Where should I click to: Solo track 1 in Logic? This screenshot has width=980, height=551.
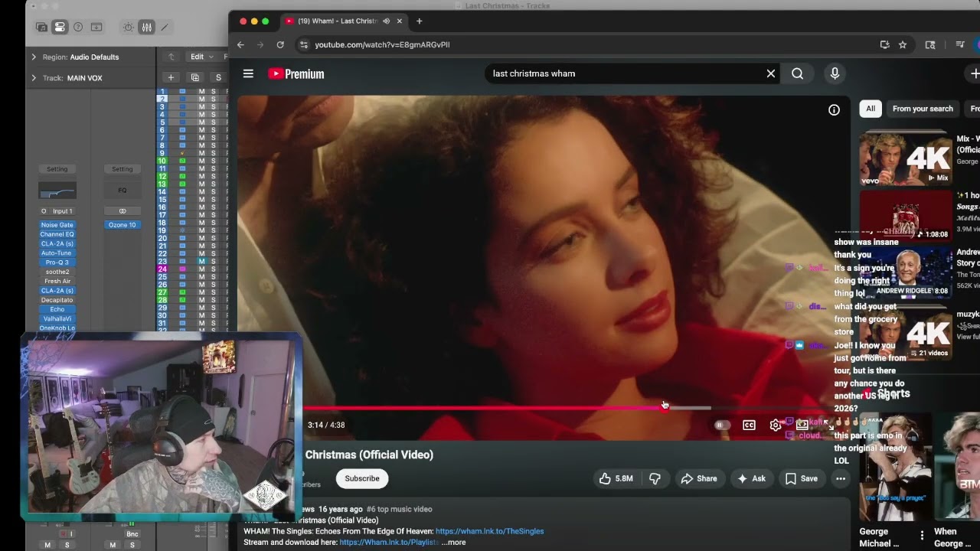point(213,92)
